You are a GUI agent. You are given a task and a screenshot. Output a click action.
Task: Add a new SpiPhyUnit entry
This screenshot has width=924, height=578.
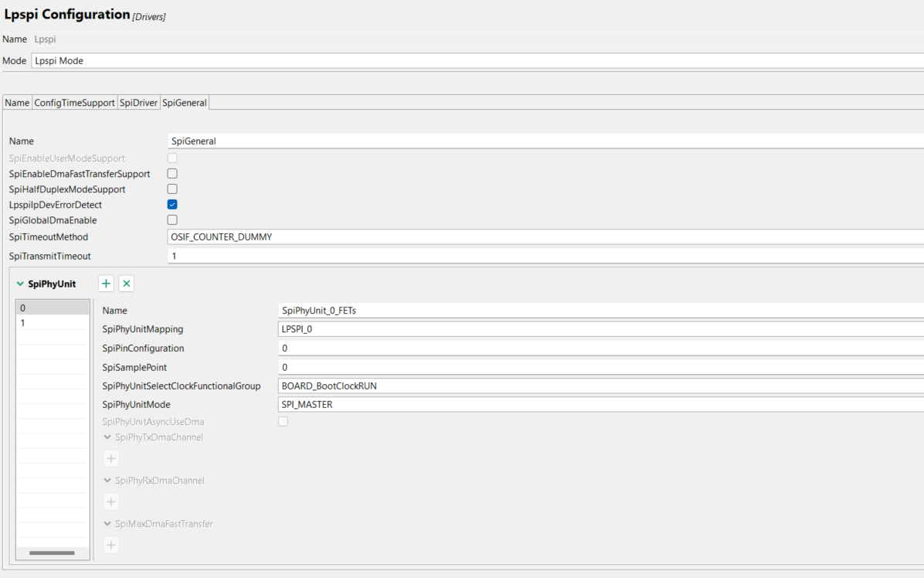106,283
